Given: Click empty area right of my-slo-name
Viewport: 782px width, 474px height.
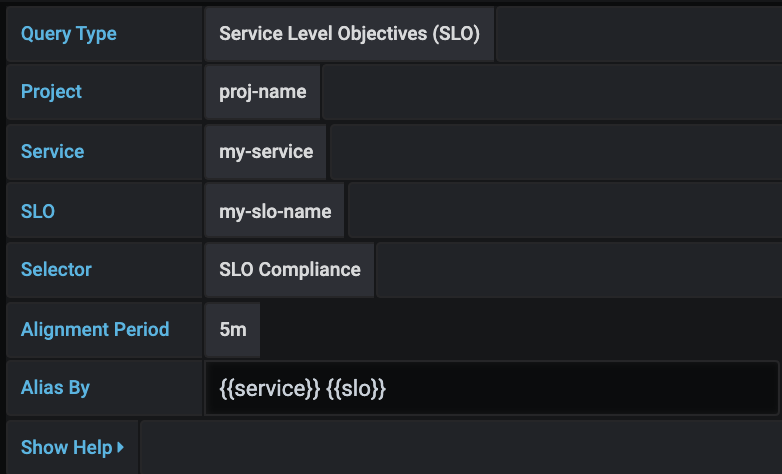Looking at the screenshot, I should coord(564,211).
